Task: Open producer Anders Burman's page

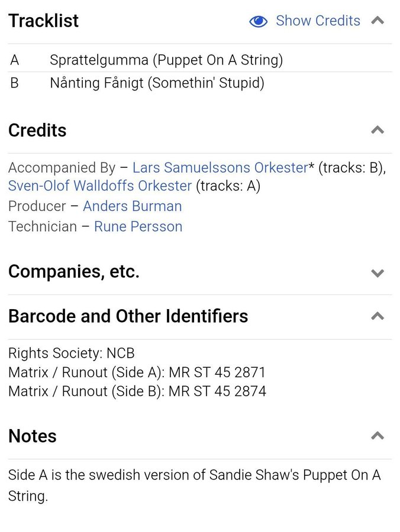Action: [132, 206]
